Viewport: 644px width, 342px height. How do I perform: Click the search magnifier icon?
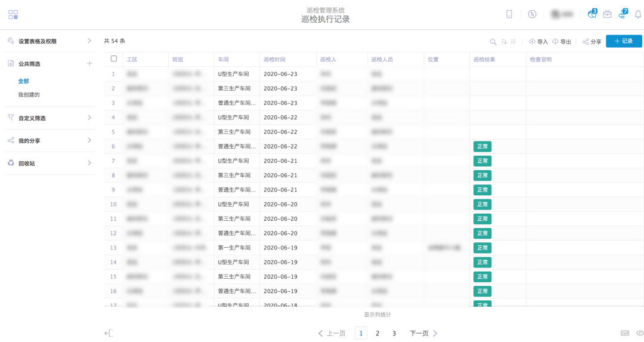[x=493, y=42]
